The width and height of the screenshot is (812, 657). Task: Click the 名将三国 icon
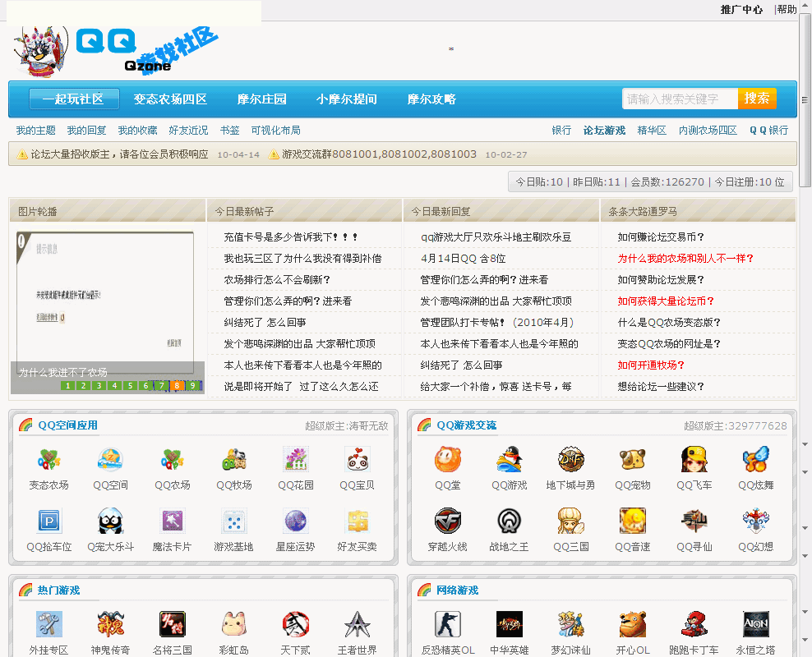pyautogui.click(x=173, y=624)
